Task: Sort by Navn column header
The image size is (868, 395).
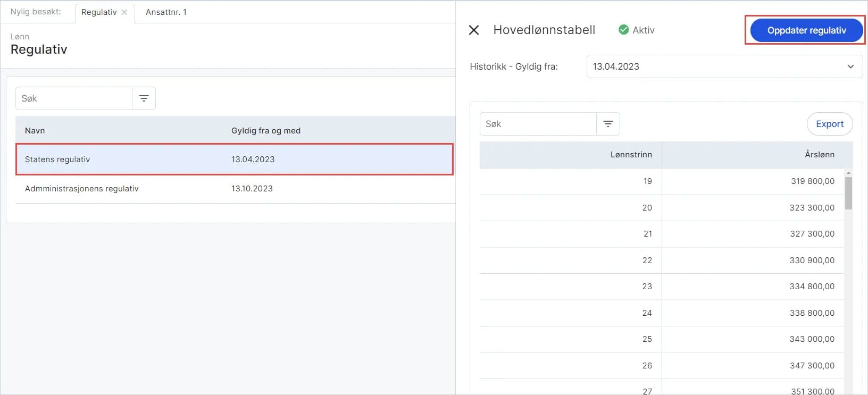Action: click(35, 131)
